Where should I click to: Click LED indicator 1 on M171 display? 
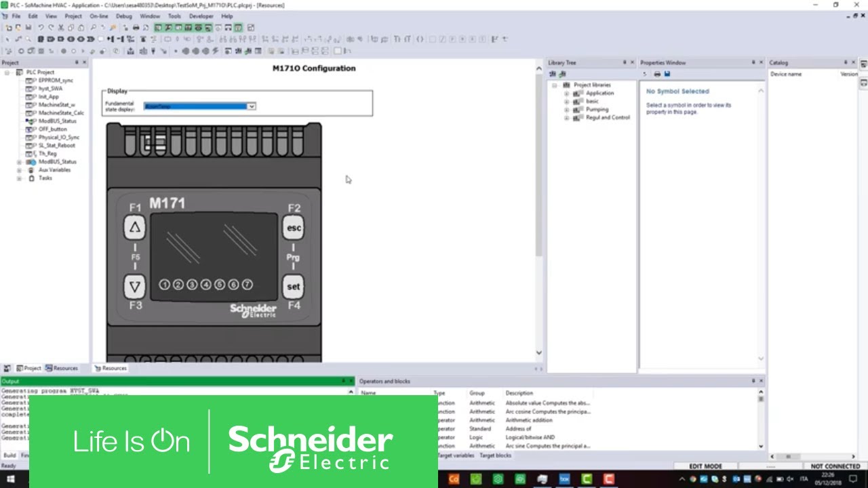pyautogui.click(x=164, y=285)
